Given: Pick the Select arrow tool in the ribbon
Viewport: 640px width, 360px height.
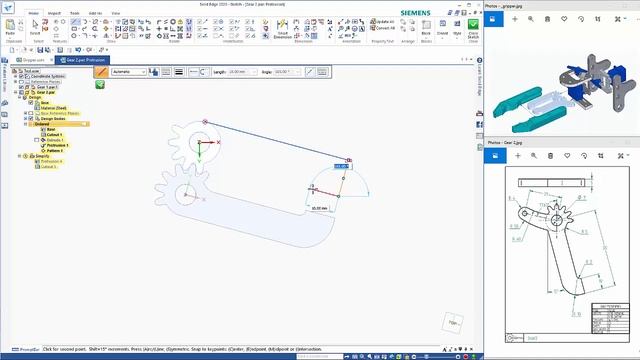Looking at the screenshot, I should tap(35, 24).
